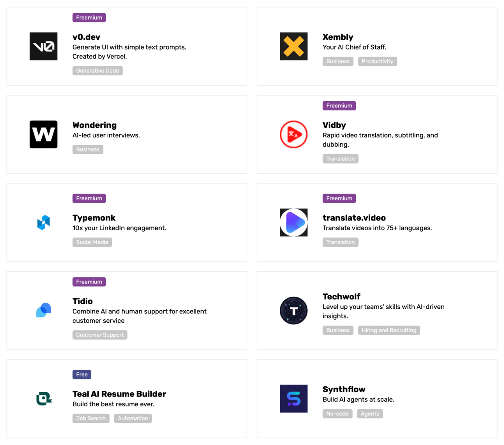Click 'Build the best resume ever.' text

[x=114, y=404]
